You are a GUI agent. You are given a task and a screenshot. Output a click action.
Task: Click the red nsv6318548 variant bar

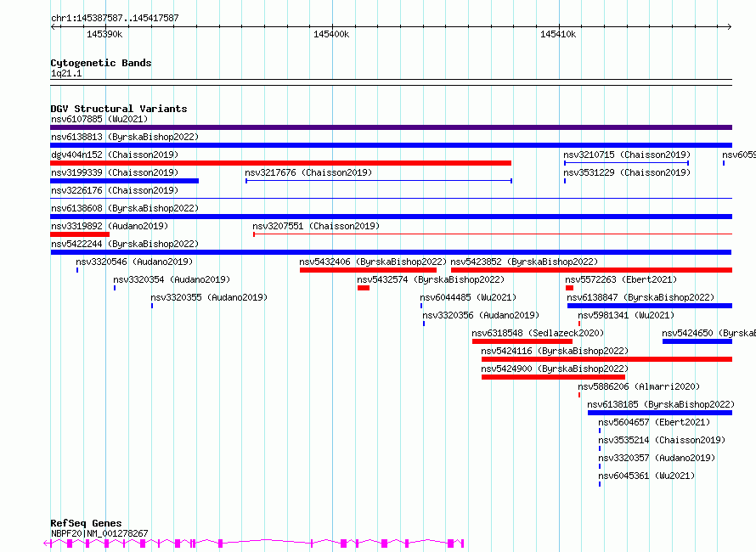(522, 341)
